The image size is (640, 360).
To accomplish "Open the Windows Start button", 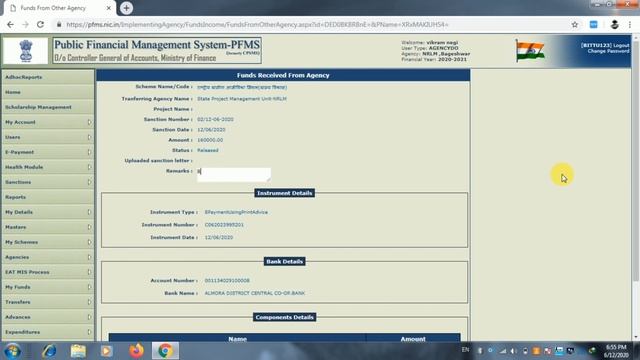I will [12, 351].
